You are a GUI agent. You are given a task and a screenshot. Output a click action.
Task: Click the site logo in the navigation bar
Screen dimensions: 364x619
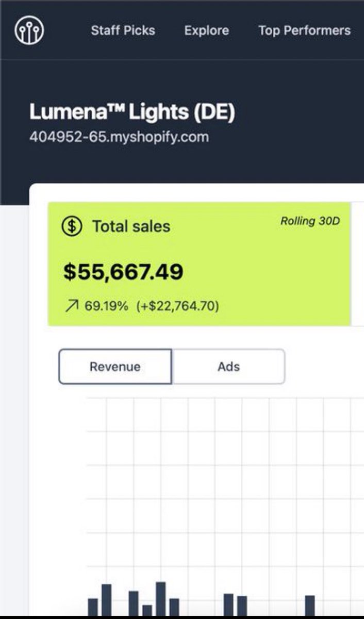coord(29,30)
